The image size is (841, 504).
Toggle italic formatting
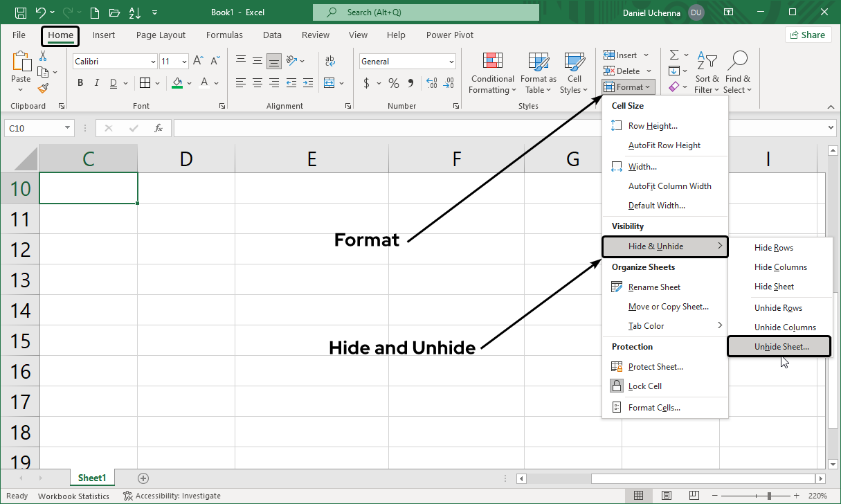tap(96, 82)
